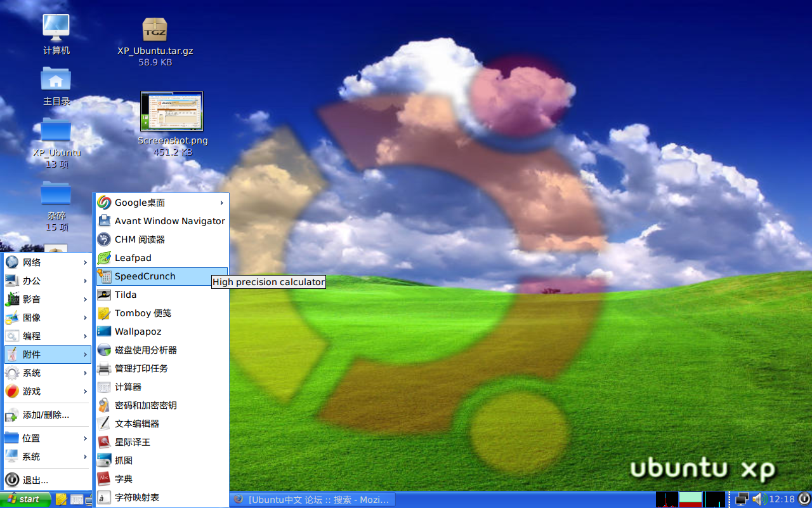Expand the 游戏 submenu arrow
This screenshot has width=812, height=508.
(x=85, y=391)
